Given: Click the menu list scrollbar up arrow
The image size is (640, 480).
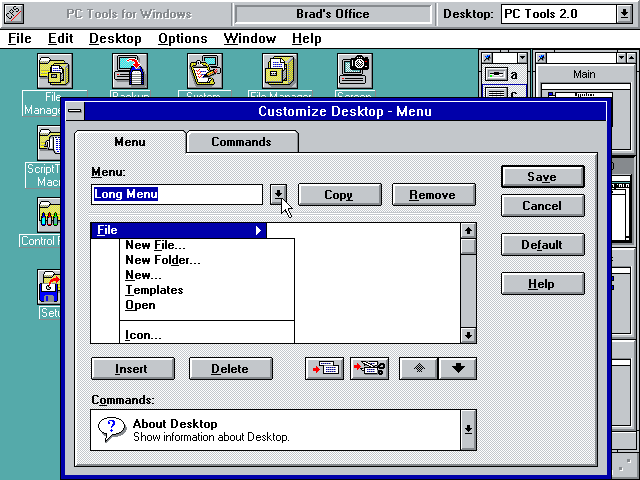Looking at the screenshot, I should pos(469,231).
